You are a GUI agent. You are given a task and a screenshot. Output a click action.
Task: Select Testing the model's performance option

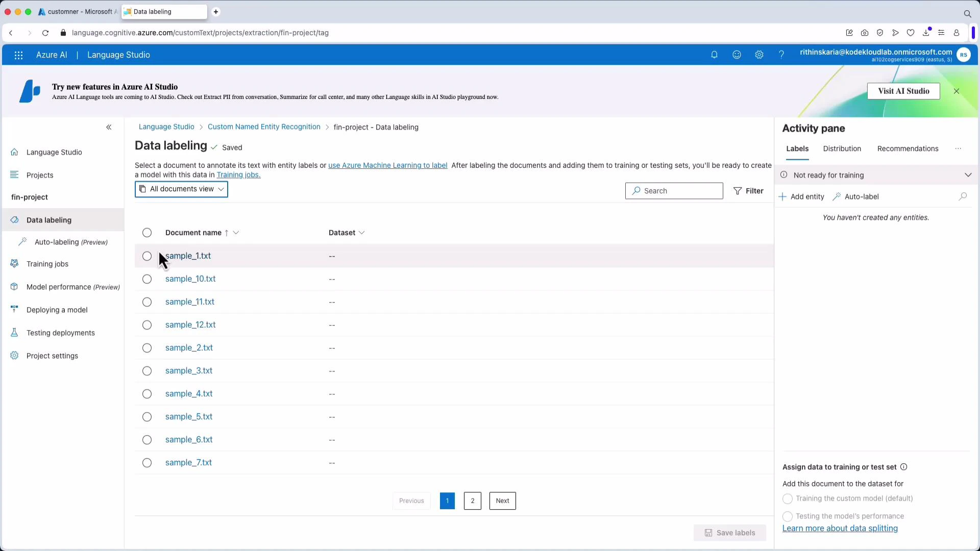[x=787, y=516]
